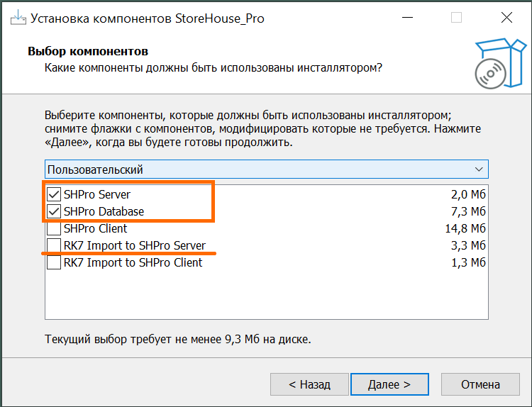This screenshot has width=532, height=407.
Task: Check RK7 Import to SHPro Client
Action: (x=54, y=262)
